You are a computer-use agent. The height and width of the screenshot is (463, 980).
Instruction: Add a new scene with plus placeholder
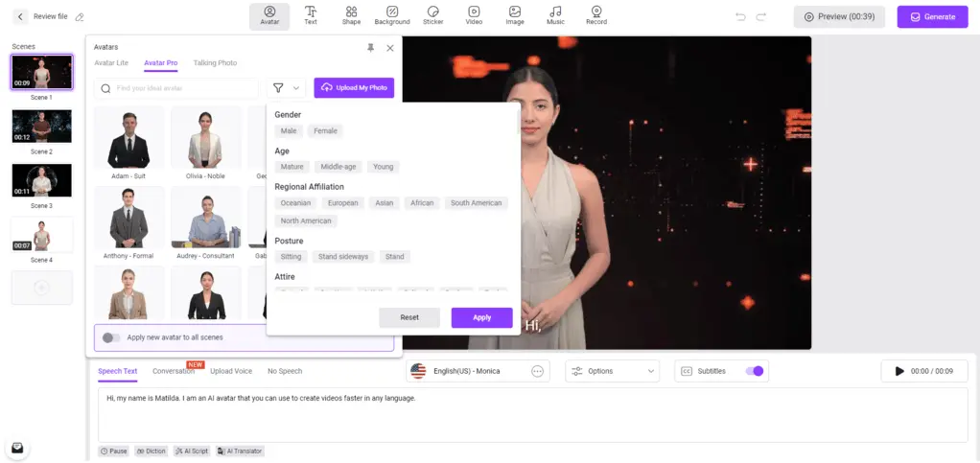42,288
